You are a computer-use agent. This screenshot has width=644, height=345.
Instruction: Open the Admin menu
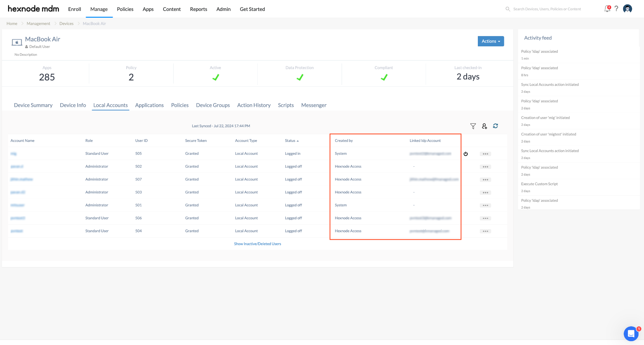(223, 9)
